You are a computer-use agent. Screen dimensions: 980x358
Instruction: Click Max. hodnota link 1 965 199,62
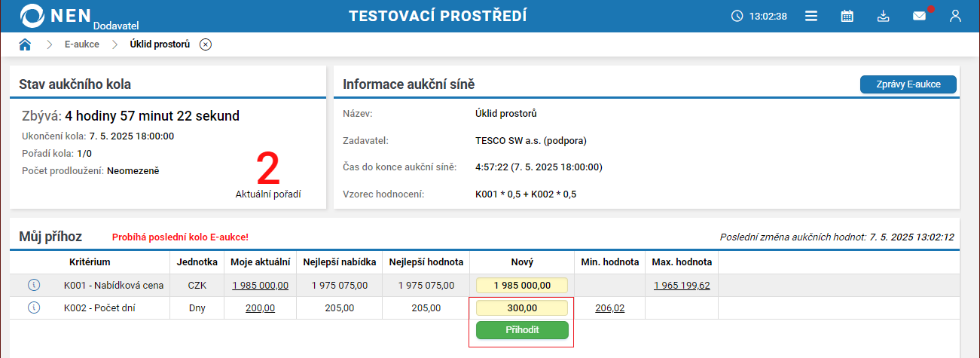coord(682,285)
